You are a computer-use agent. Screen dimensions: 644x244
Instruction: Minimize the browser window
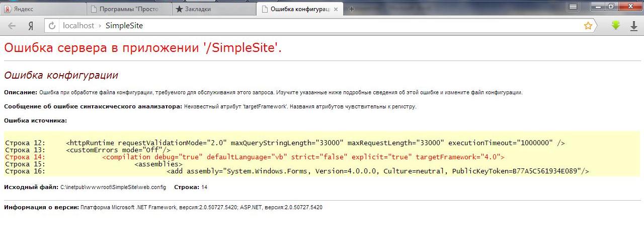(x=598, y=7)
